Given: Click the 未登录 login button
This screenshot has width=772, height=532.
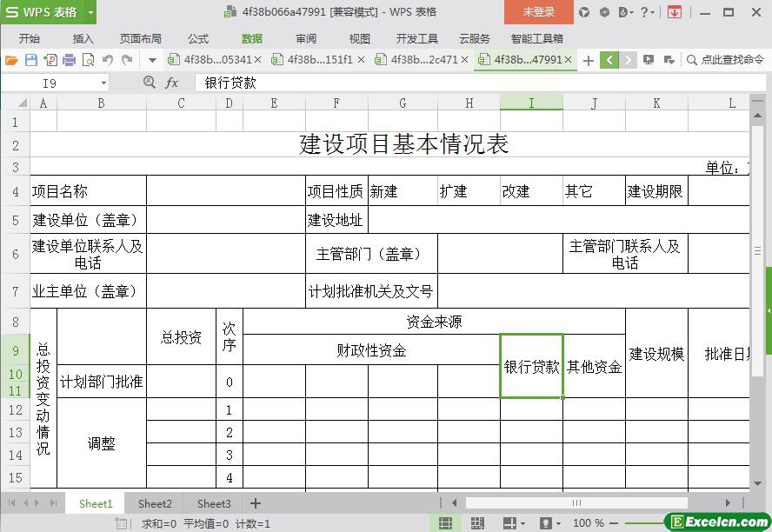Looking at the screenshot, I should point(539,12).
